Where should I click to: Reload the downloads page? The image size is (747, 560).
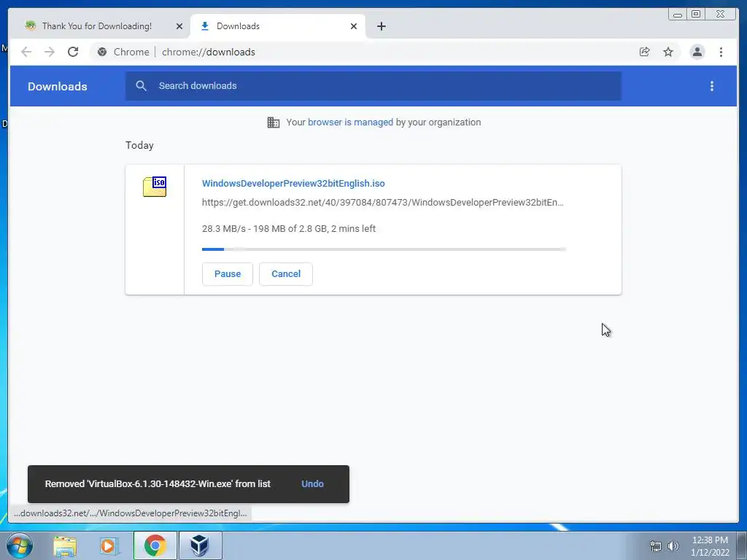coord(73,52)
